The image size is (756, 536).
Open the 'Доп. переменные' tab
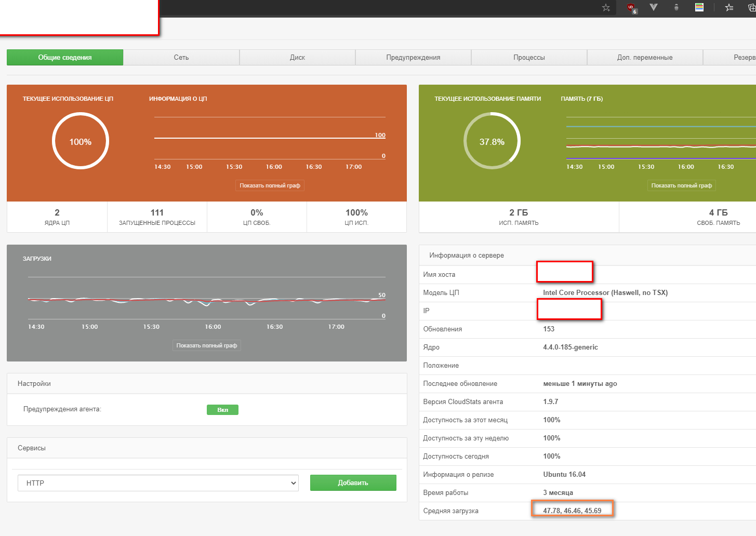pyautogui.click(x=645, y=58)
